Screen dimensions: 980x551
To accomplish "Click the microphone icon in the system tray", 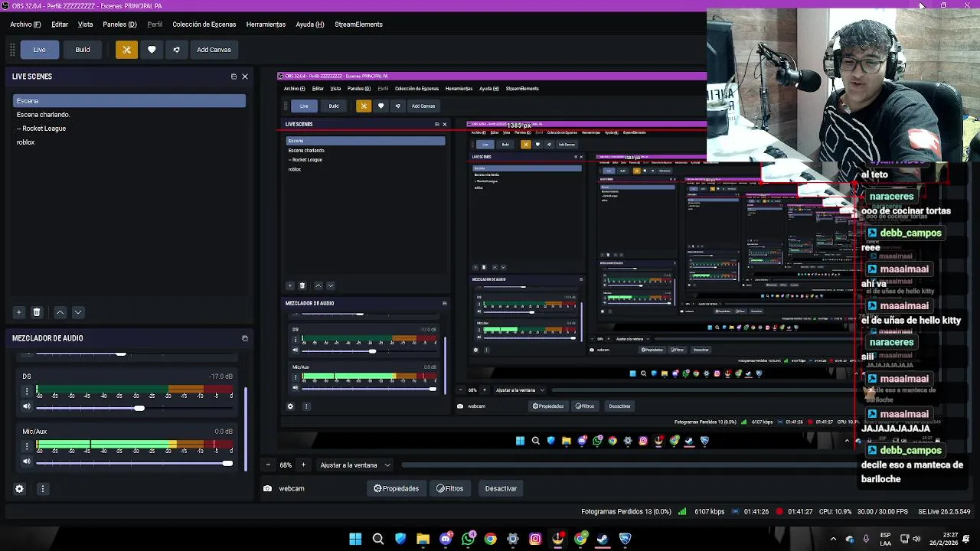I will (x=866, y=539).
